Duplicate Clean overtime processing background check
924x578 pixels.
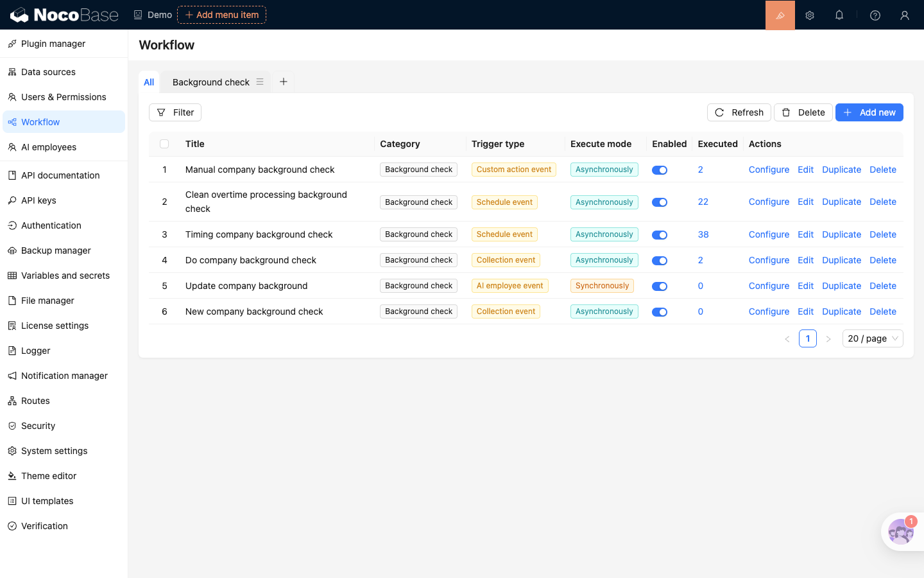(841, 202)
